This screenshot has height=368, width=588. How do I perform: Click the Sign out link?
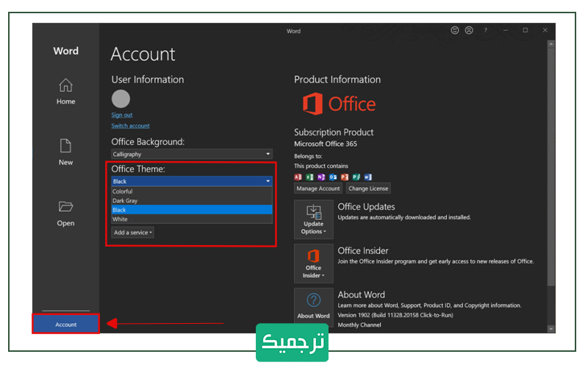[x=121, y=115]
